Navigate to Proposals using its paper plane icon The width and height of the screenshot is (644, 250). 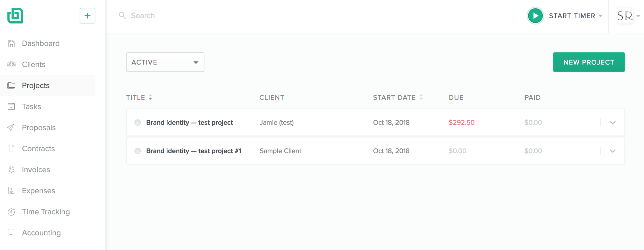coord(11,127)
